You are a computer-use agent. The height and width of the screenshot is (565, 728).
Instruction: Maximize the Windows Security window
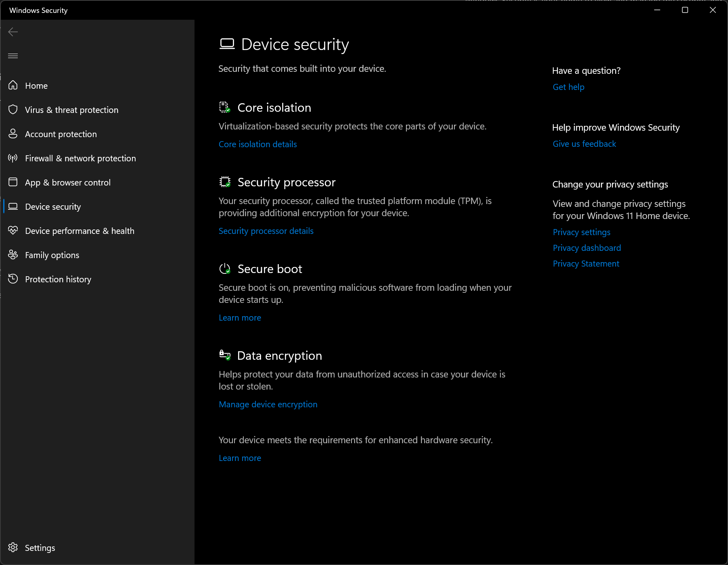pos(685,10)
